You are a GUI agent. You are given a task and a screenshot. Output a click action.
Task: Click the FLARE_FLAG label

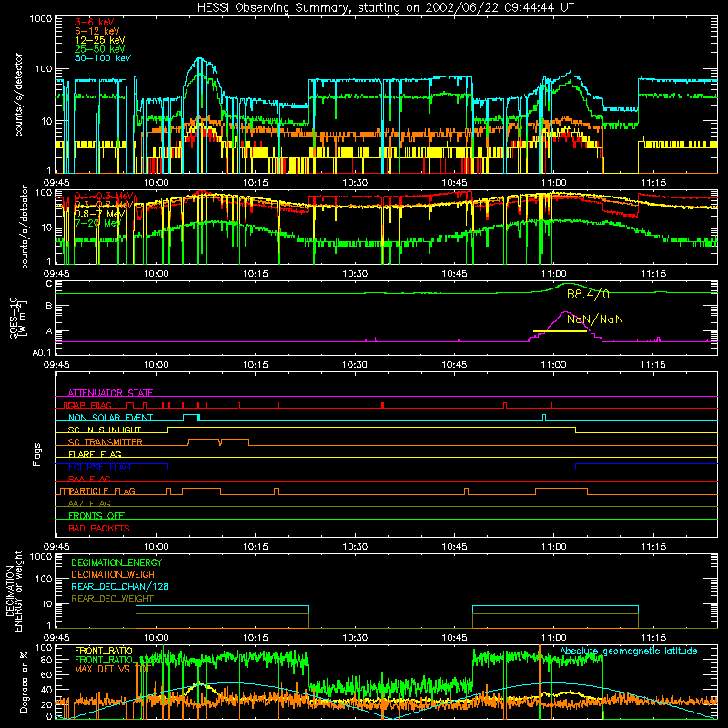95,454
